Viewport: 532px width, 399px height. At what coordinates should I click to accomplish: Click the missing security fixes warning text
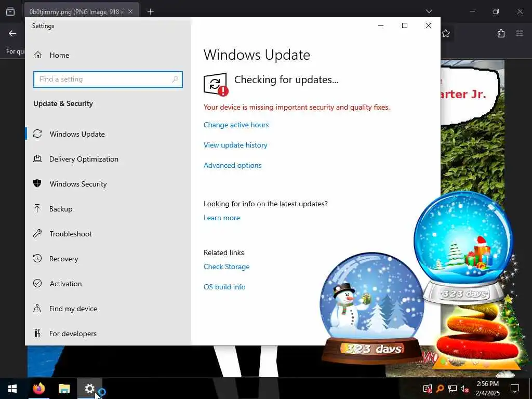pyautogui.click(x=297, y=107)
